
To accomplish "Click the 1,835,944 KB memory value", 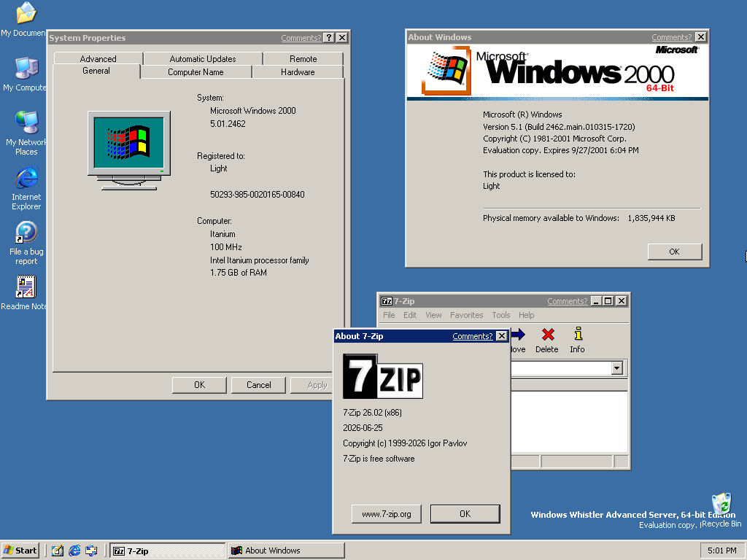I will (651, 218).
